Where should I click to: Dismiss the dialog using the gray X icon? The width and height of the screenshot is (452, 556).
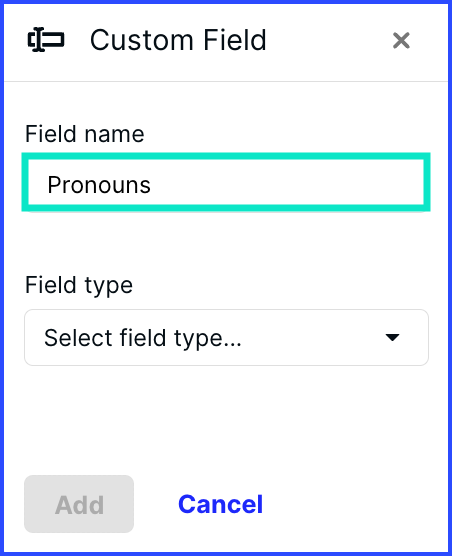[x=401, y=40]
